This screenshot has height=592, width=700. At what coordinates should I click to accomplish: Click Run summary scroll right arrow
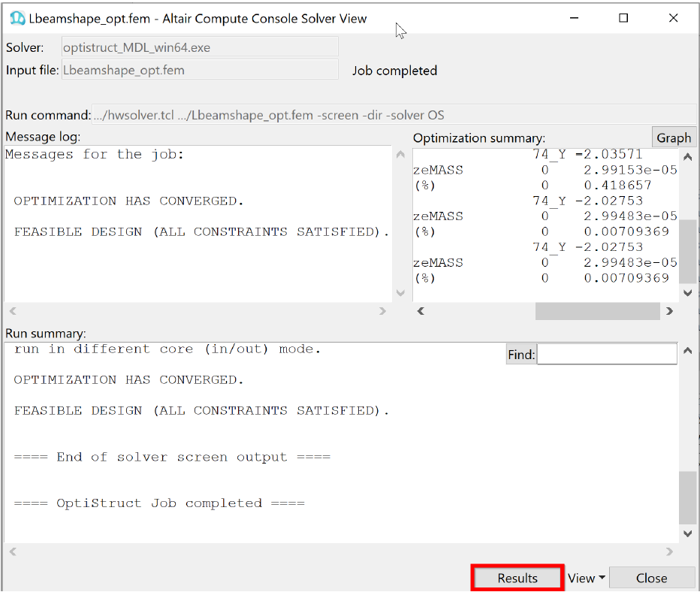(668, 552)
